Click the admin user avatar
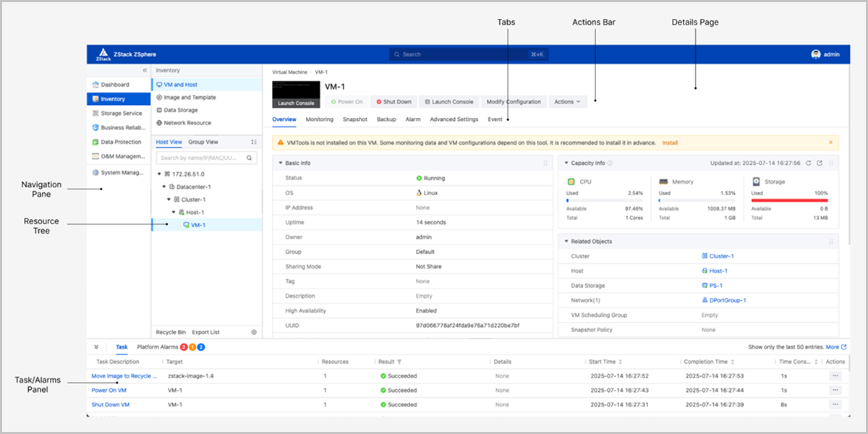The width and height of the screenshot is (868, 434). click(x=816, y=54)
